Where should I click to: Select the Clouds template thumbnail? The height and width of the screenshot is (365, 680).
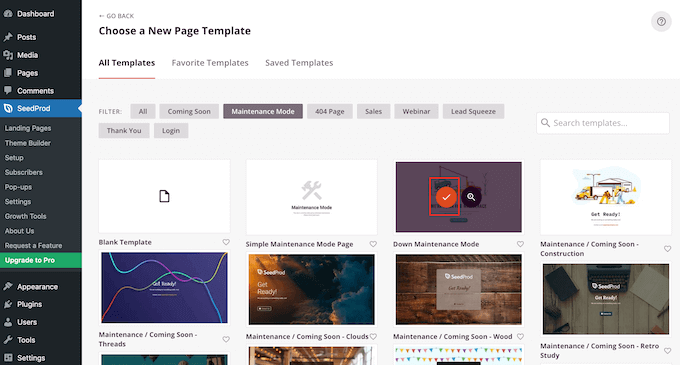click(x=311, y=290)
